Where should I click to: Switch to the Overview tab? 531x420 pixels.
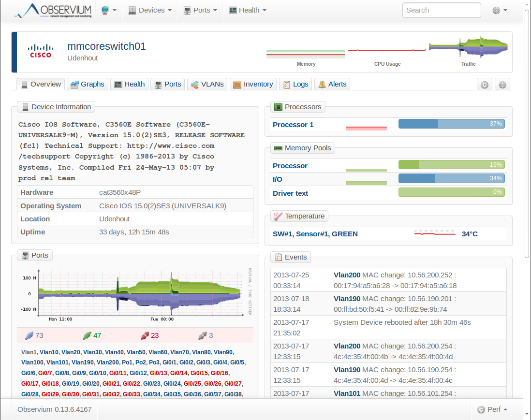[41, 84]
